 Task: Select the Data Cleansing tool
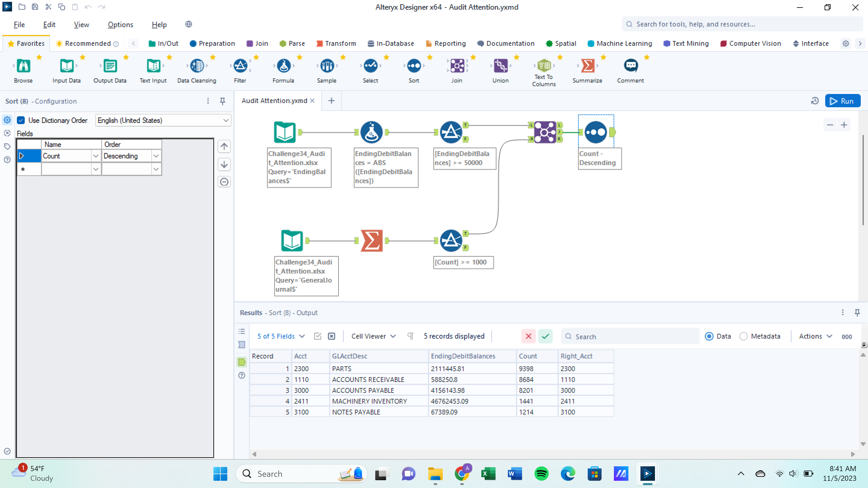197,70
